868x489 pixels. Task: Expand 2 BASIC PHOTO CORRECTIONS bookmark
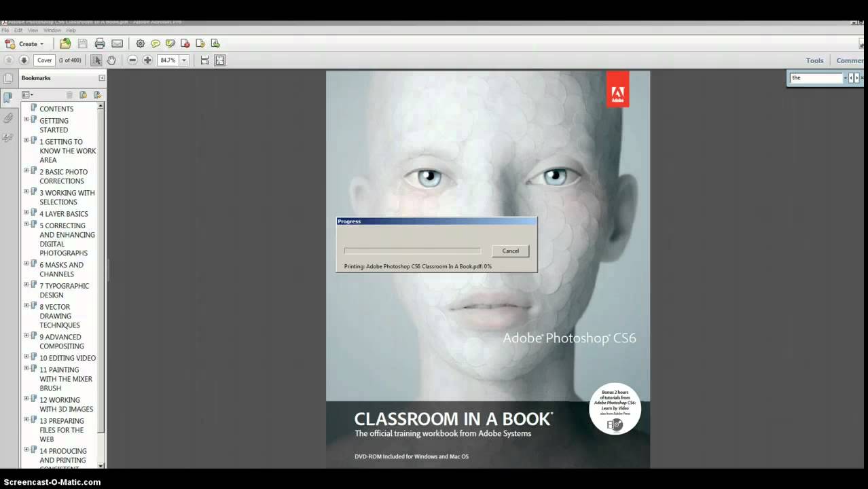26,170
